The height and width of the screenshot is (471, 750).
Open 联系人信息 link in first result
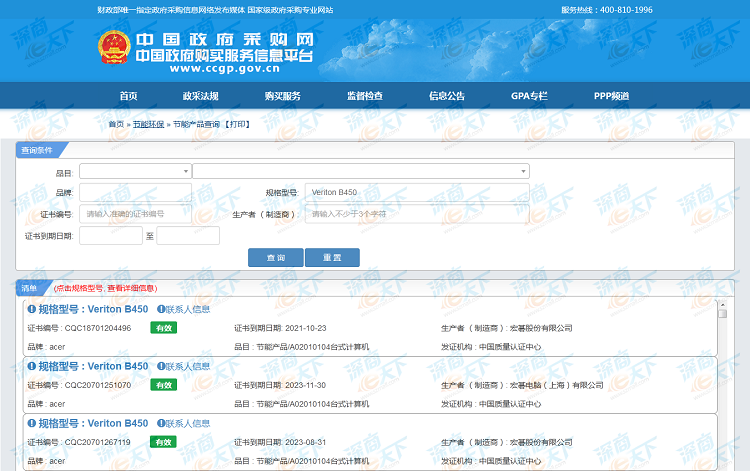coord(188,309)
